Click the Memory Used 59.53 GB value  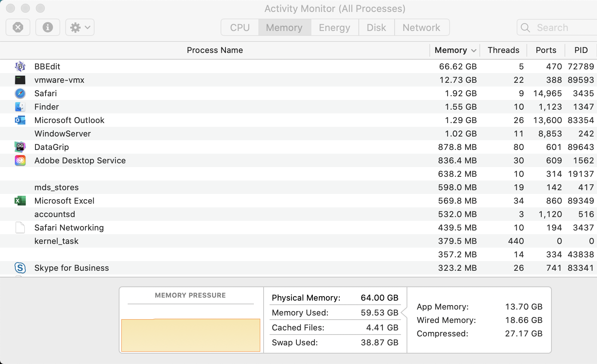click(379, 313)
